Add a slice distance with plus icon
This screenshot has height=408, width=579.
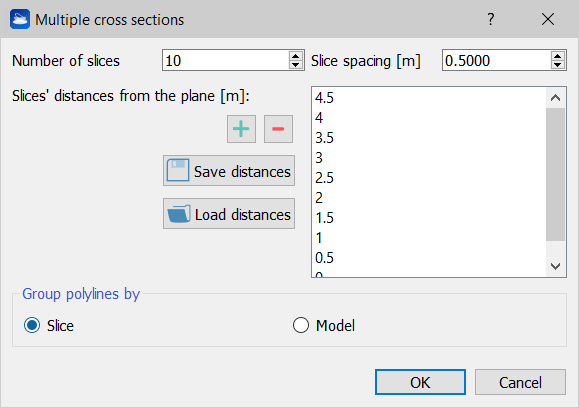tap(241, 129)
